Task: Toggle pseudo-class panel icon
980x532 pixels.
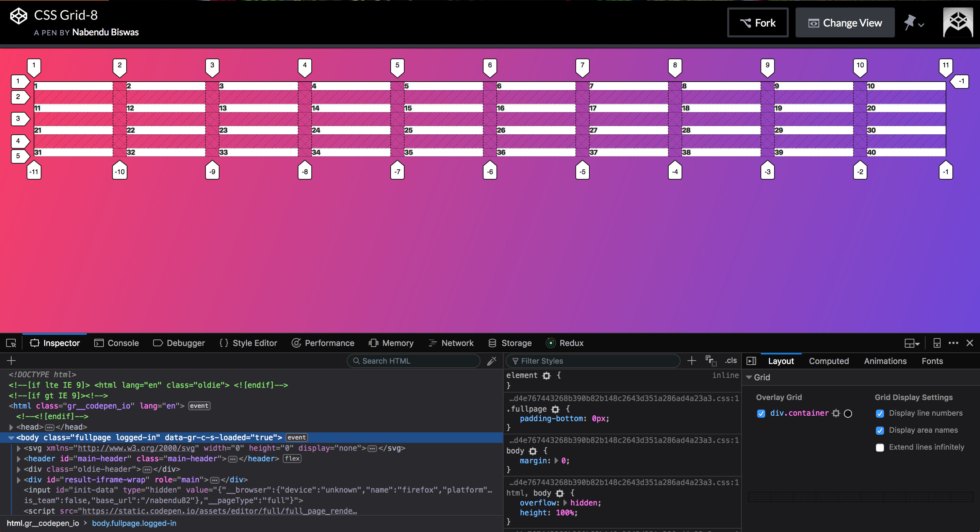Action: pyautogui.click(x=710, y=361)
